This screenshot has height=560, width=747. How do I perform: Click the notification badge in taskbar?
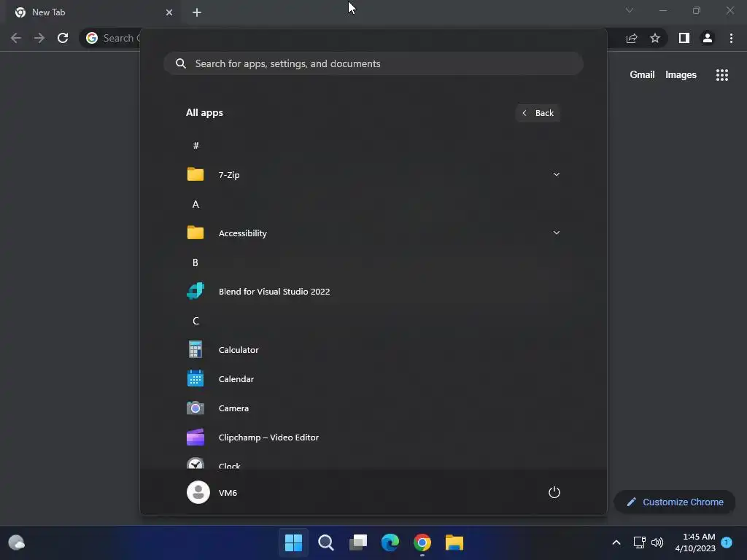(x=727, y=542)
